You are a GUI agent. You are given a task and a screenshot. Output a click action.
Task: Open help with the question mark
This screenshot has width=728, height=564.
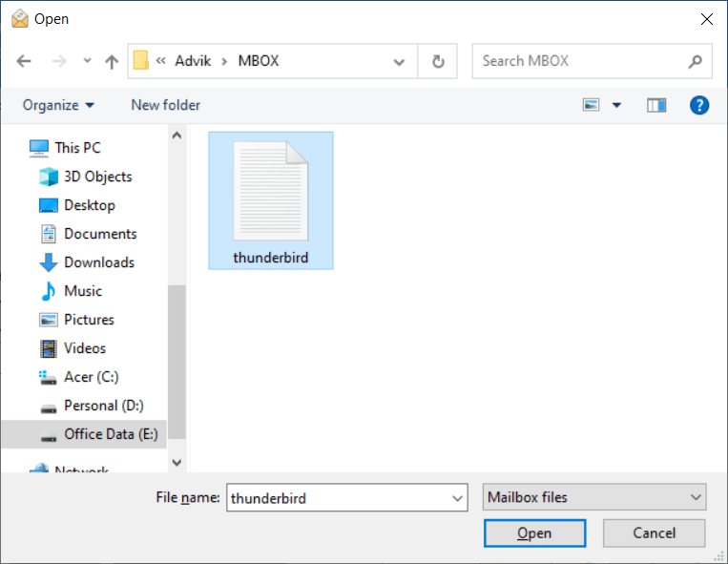click(699, 105)
